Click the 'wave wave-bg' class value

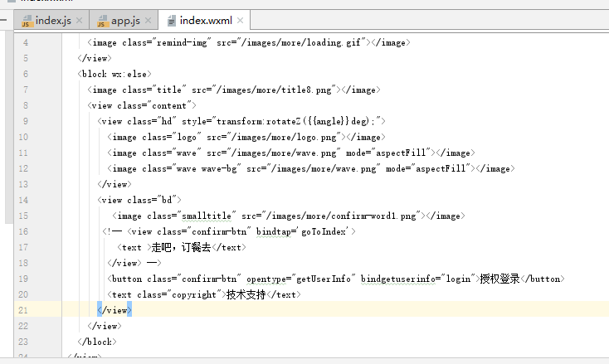tap(207, 169)
